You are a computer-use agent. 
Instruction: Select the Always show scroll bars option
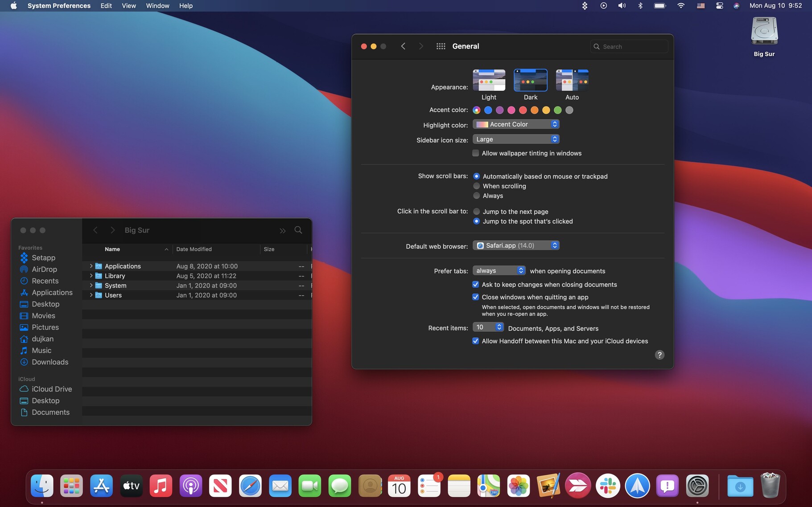[x=477, y=196]
